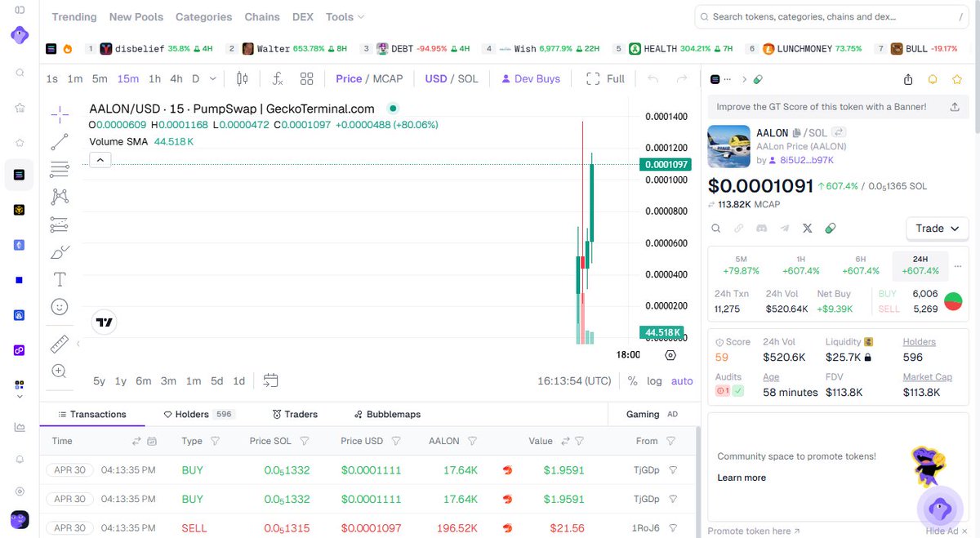Toggle log scale on chart

coord(655,380)
